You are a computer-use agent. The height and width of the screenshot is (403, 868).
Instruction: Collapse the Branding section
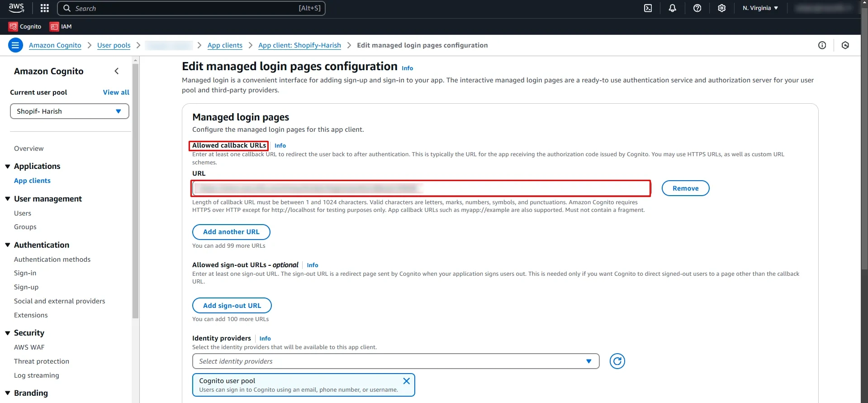click(x=8, y=393)
